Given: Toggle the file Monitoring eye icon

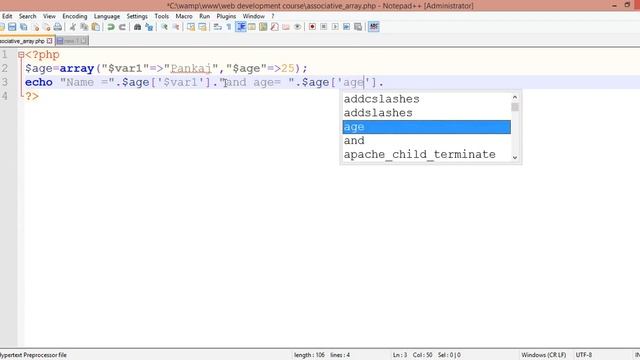Looking at the screenshot, I should point(297,27).
